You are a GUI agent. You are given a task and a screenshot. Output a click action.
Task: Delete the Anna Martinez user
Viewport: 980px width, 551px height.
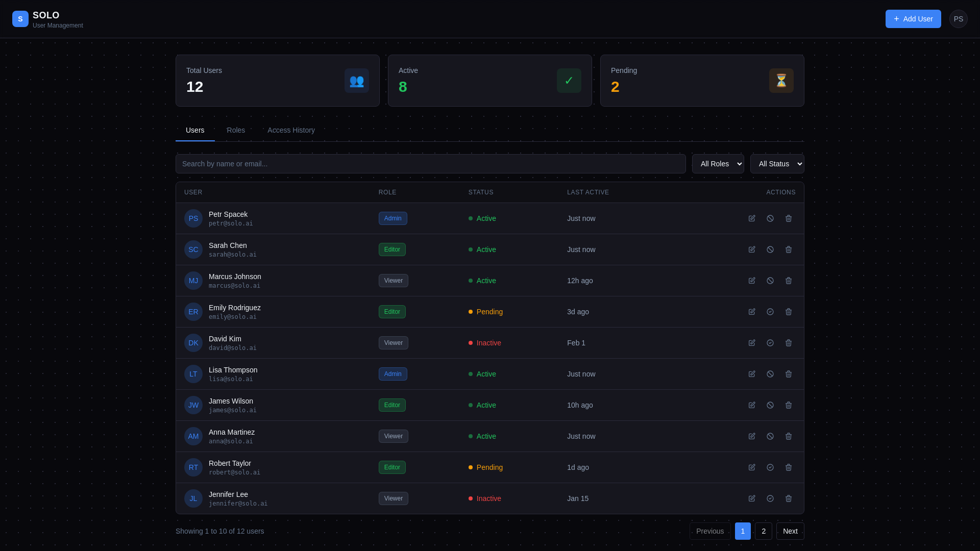coord(789,436)
